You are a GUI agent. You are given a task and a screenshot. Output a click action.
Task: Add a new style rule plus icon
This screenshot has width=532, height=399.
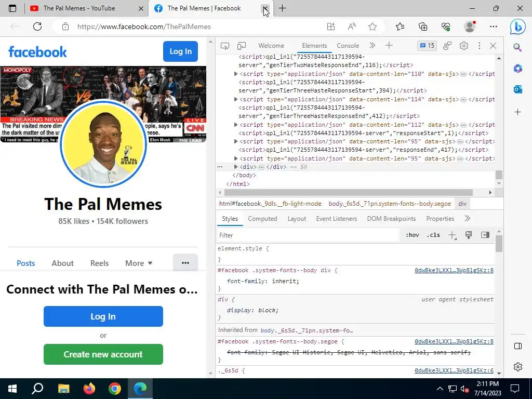click(453, 235)
